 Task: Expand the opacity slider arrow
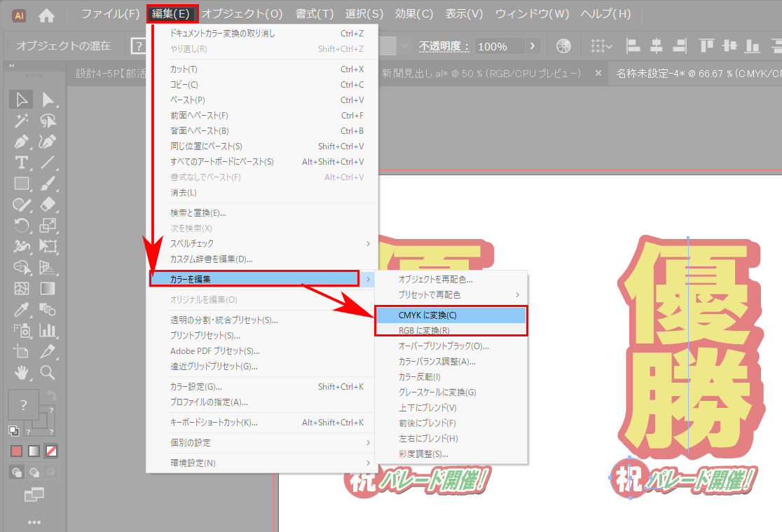pyautogui.click(x=534, y=46)
